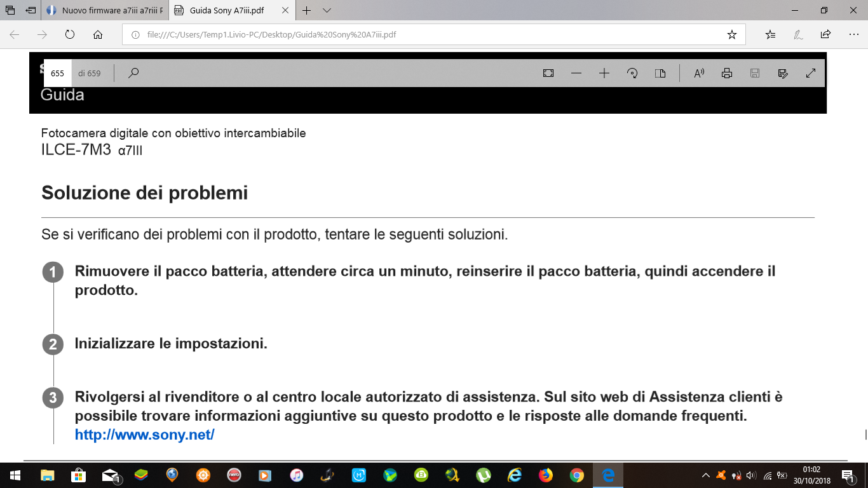
Task: Switch to the Nuovo firmware a7iii tab
Action: 105,10
